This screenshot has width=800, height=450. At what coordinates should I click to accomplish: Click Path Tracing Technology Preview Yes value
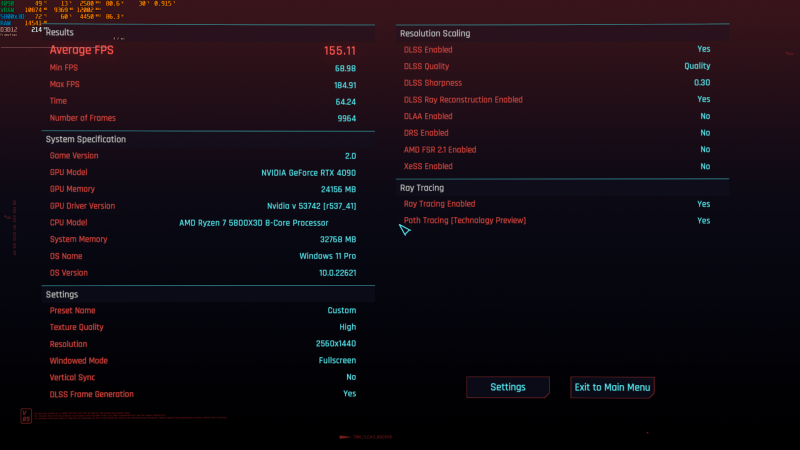(704, 221)
